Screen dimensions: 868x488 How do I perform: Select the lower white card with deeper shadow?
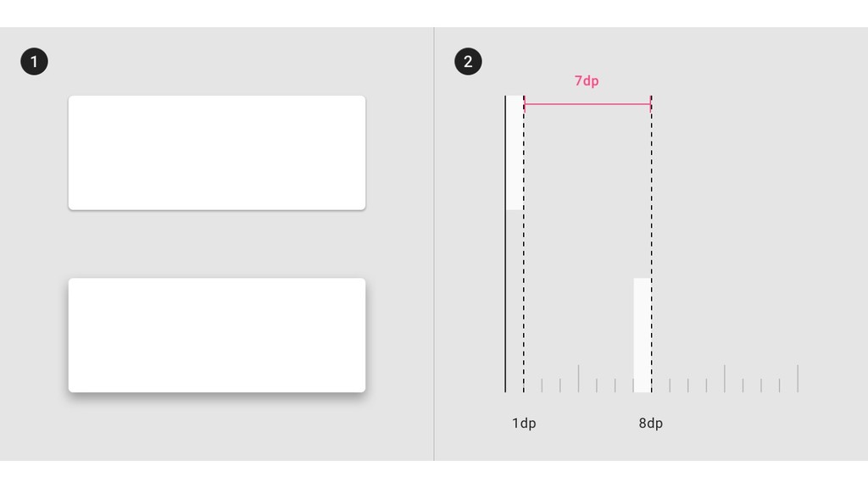pyautogui.click(x=217, y=335)
